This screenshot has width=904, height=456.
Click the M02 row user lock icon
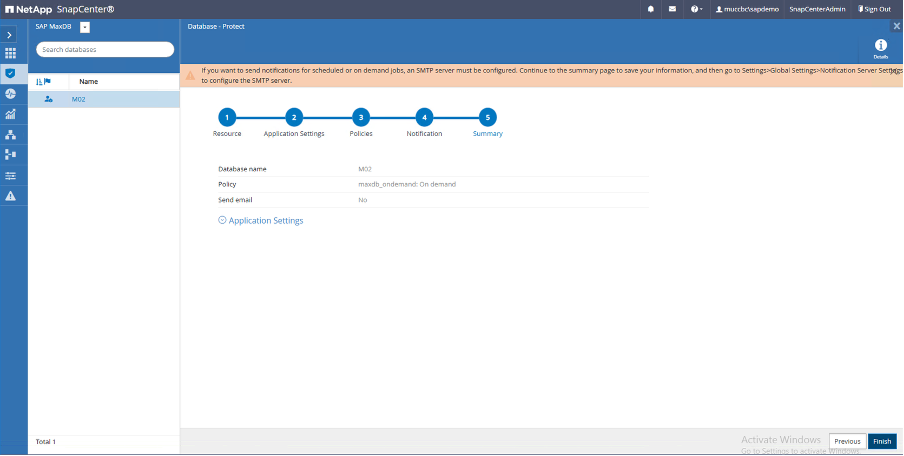(x=48, y=99)
